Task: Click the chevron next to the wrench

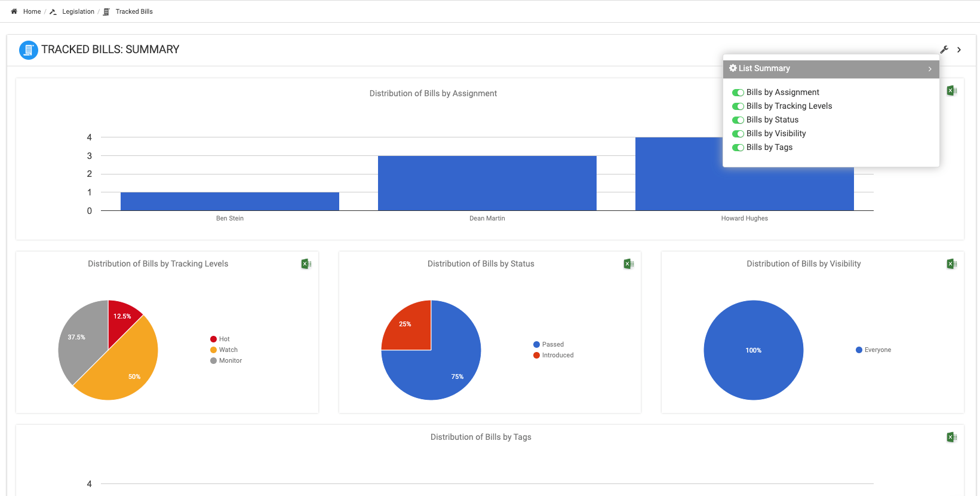Action: coord(959,50)
